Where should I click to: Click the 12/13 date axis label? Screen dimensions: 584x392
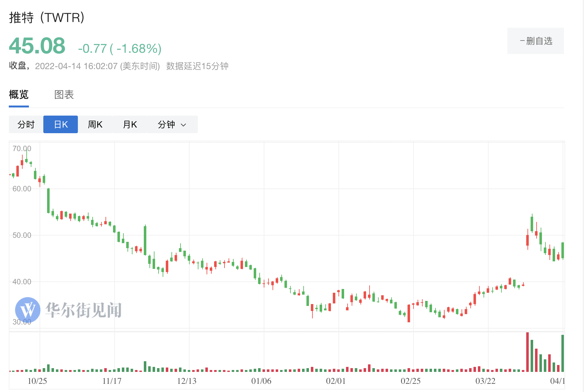click(187, 381)
